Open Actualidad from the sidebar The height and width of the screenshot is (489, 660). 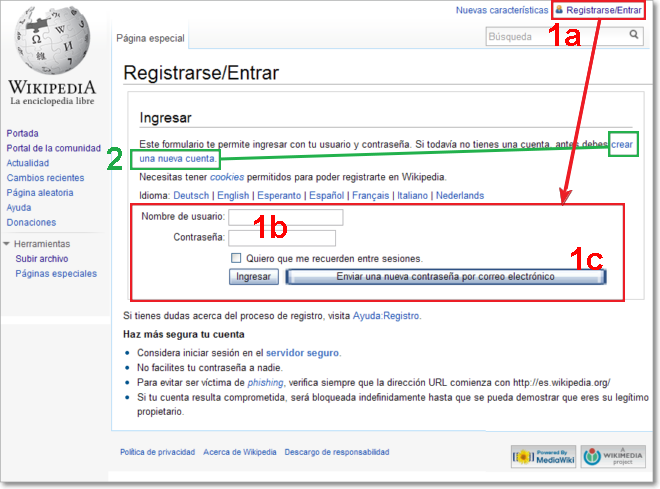tap(28, 163)
